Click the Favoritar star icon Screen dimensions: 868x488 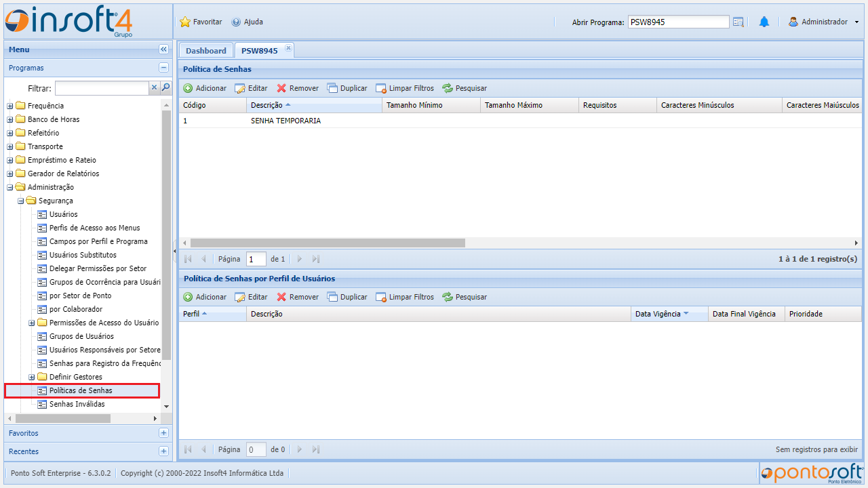point(185,22)
